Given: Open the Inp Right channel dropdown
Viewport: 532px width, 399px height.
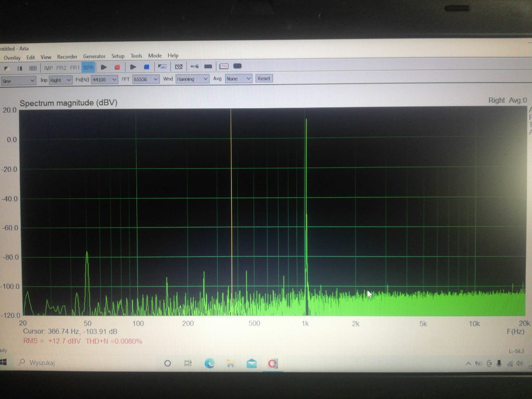Looking at the screenshot, I should [61, 80].
